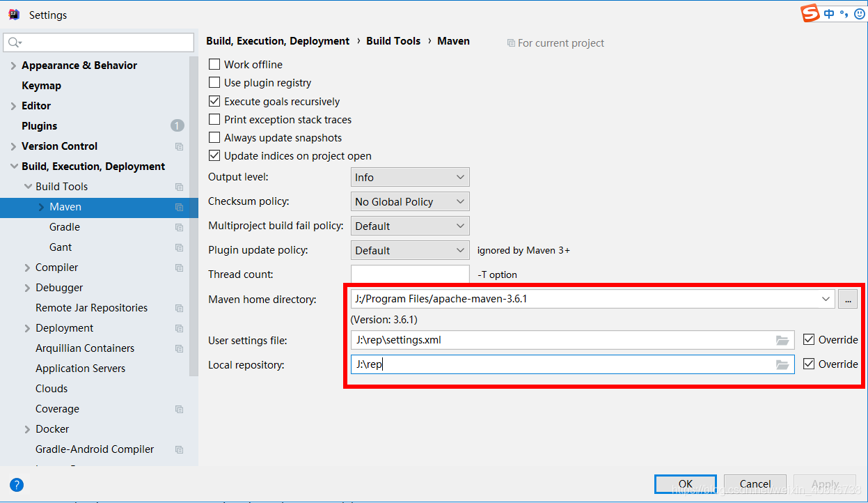This screenshot has height=503, width=868.
Task: Select Keymap in settings tree
Action: pos(41,86)
